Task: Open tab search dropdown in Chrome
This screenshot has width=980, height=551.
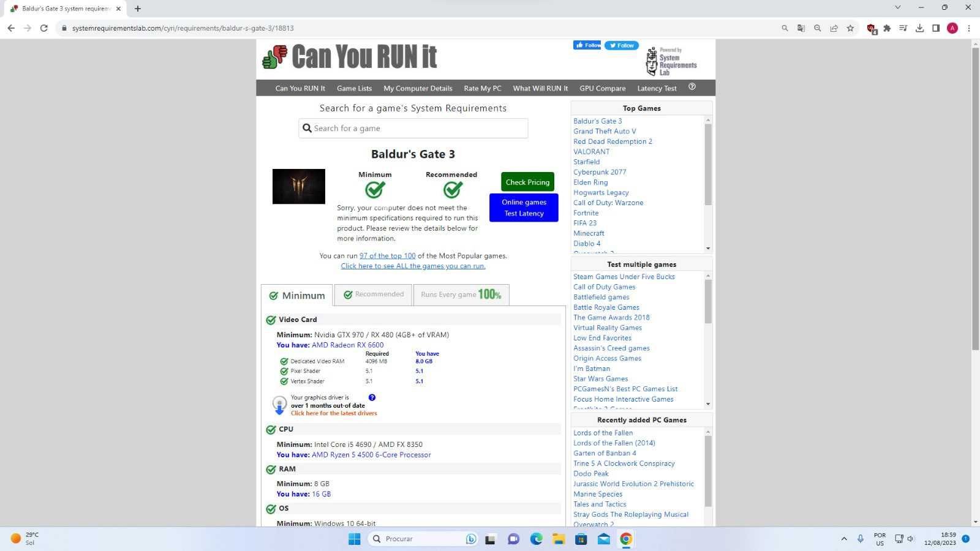Action: [898, 8]
